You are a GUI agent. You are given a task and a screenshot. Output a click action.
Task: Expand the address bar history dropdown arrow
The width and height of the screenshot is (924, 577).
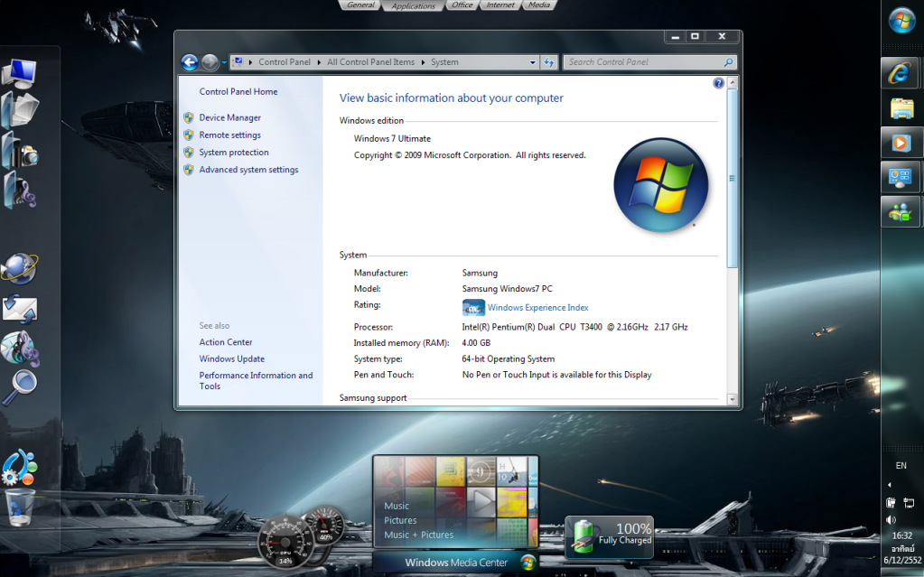pyautogui.click(x=532, y=62)
